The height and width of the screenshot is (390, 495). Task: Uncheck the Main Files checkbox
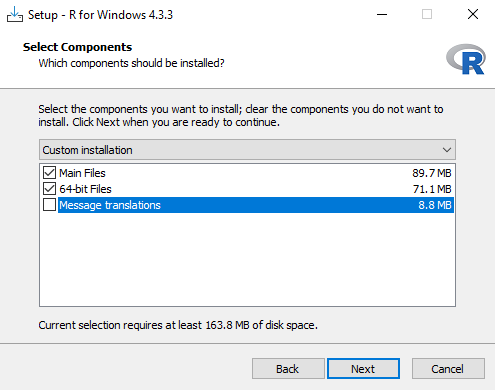(49, 173)
